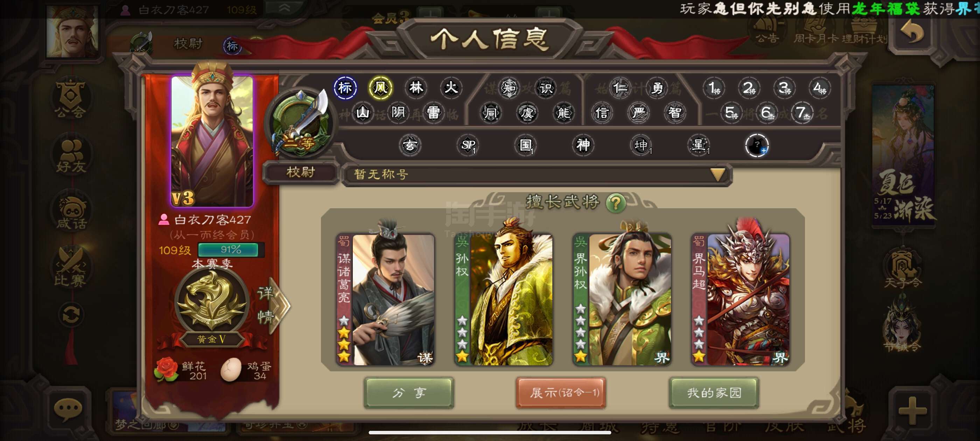Image resolution: width=980 pixels, height=441 pixels.
Task: Toggle the 神 generals pack circle
Action: (583, 145)
